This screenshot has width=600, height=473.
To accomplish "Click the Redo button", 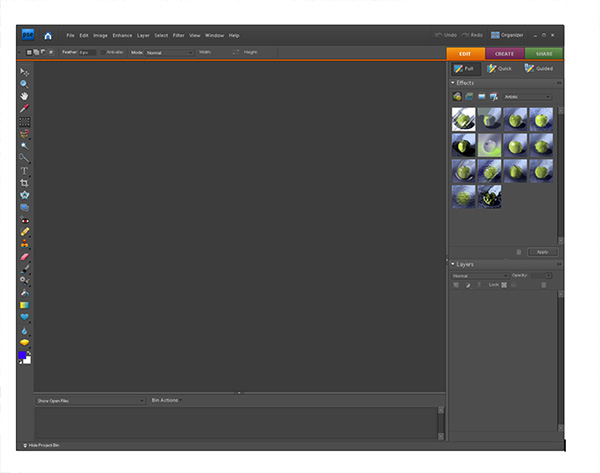I will click(472, 35).
